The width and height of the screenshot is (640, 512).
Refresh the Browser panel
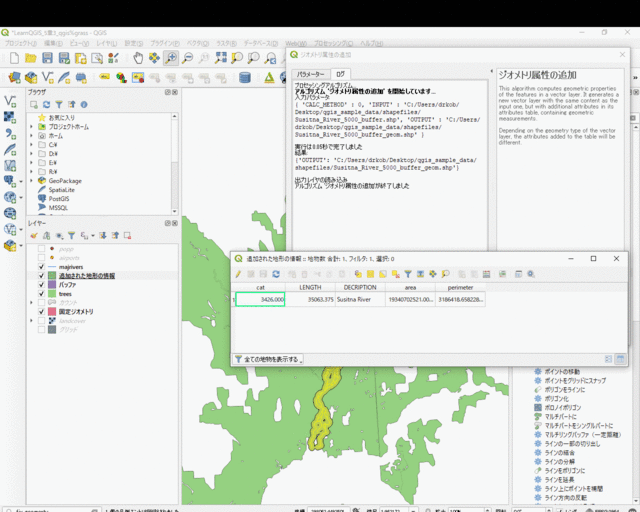[47, 105]
